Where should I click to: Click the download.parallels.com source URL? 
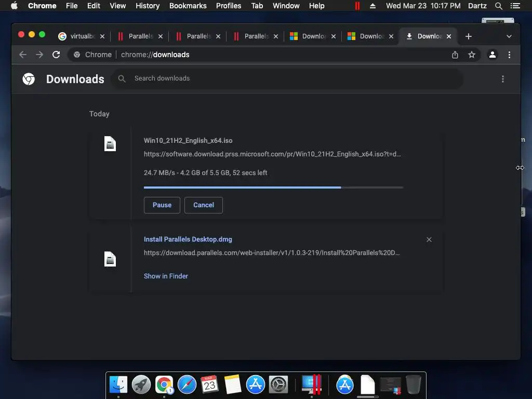[271, 253]
